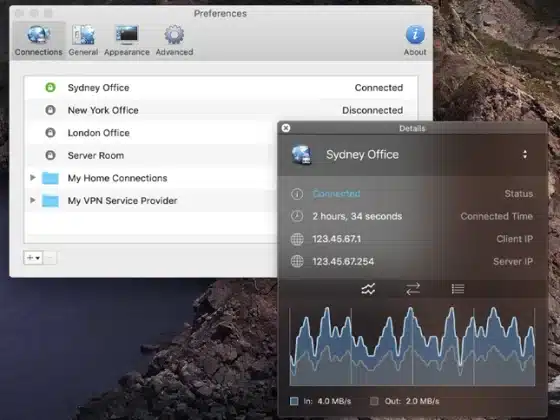The image size is (560, 420).
Task: Click the green lock icon of Sydney Office
Action: pos(50,88)
